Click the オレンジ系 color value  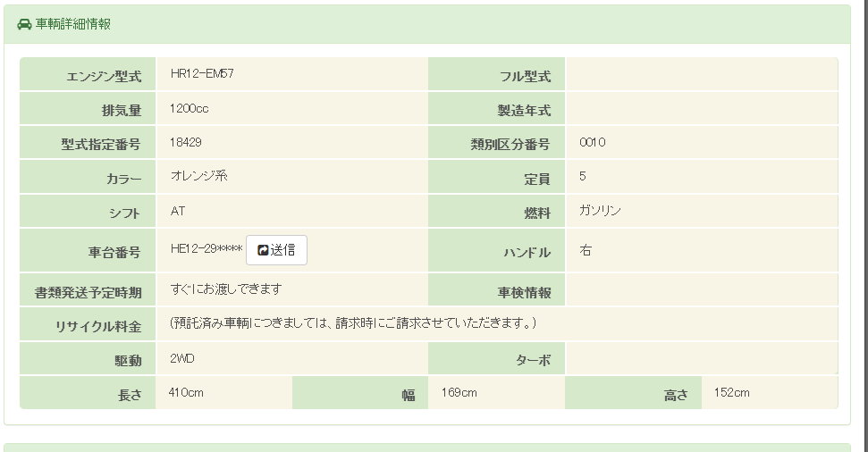tap(198, 176)
